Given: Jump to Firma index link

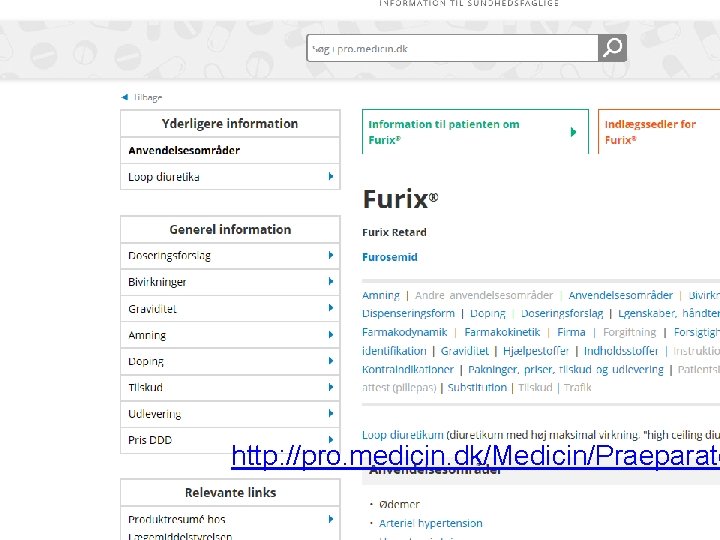Looking at the screenshot, I should [x=571, y=332].
